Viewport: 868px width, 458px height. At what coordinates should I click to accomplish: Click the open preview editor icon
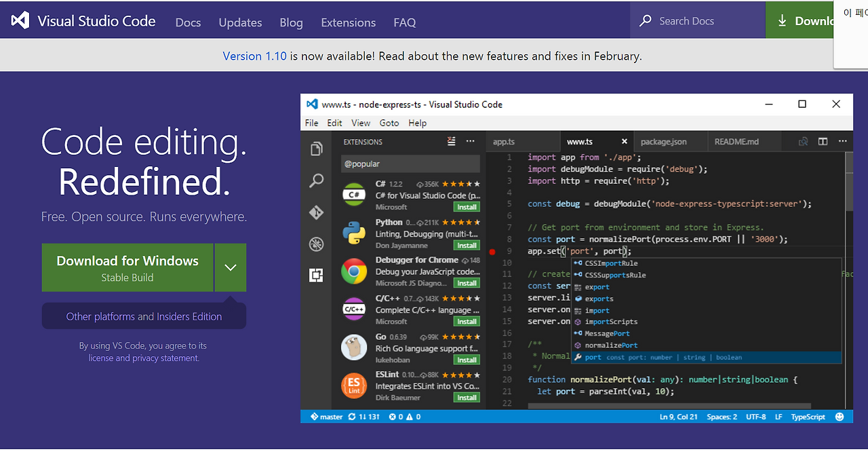804,141
